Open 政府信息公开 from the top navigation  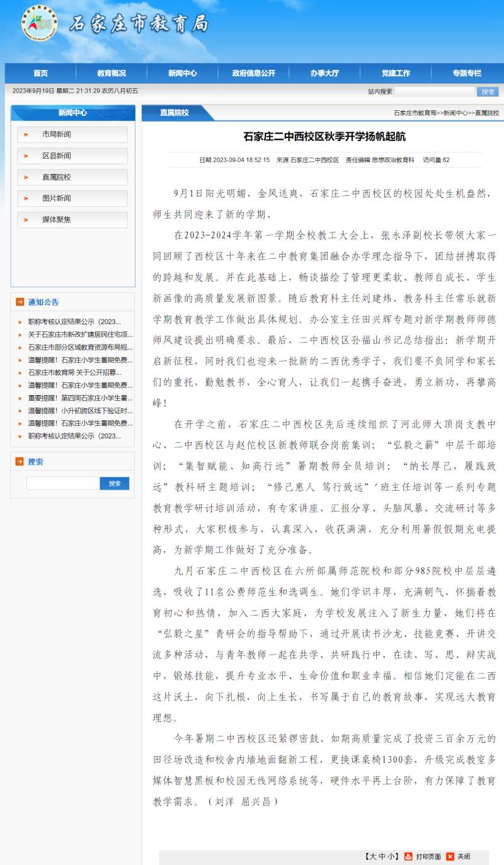click(x=253, y=73)
